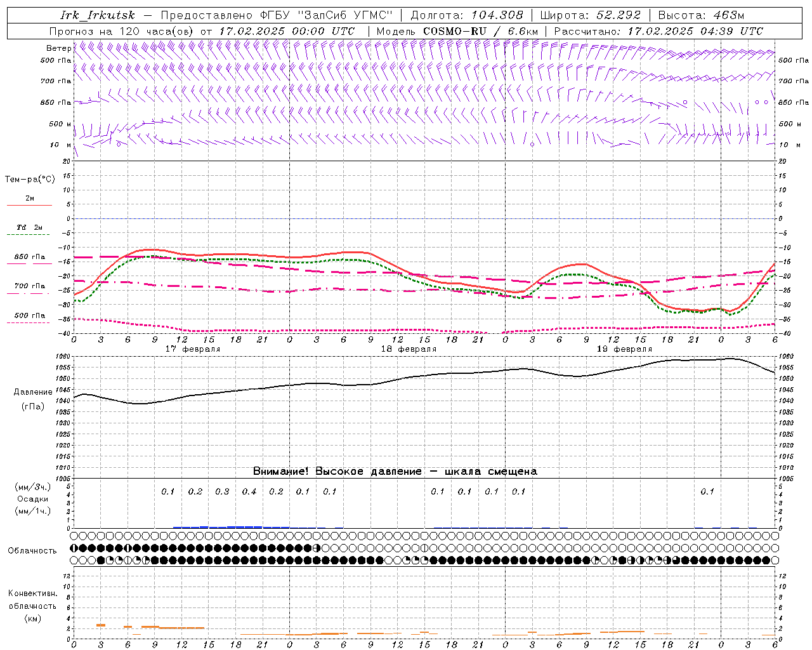Click 'Прогноз на 120 часа(ов)' forecast text
The width and height of the screenshot is (812, 650).
(x=122, y=31)
